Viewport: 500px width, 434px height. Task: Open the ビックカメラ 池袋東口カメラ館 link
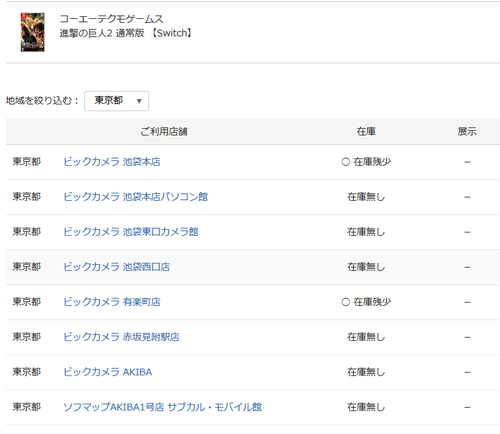click(x=131, y=232)
